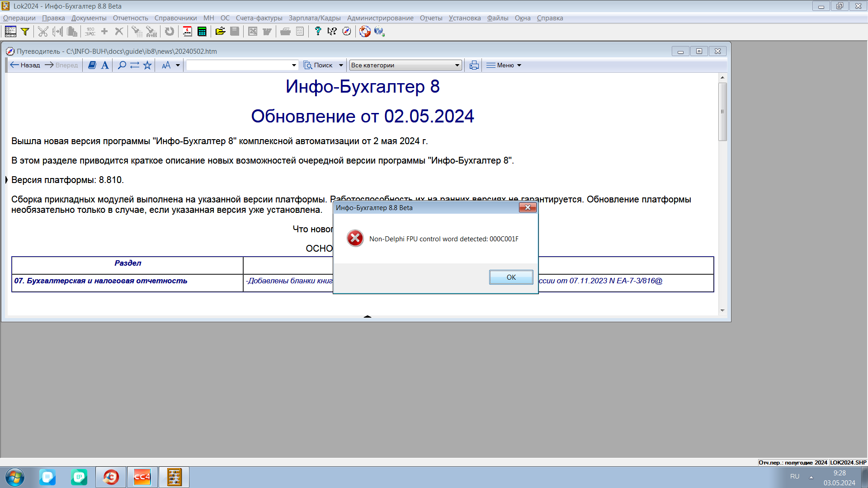Screen dimensions: 868x488
Task: Click the blue book contents icon
Action: (92, 65)
